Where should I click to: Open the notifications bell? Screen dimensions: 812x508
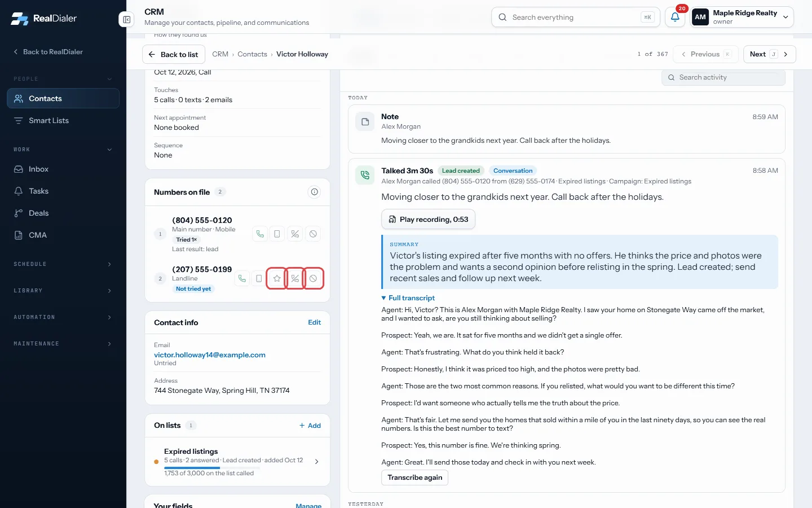(x=675, y=17)
